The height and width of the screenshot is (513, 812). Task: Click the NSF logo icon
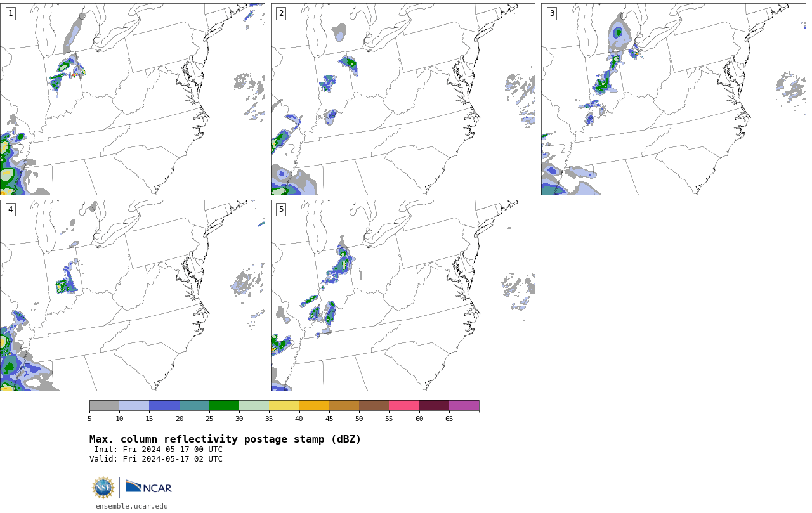click(103, 488)
